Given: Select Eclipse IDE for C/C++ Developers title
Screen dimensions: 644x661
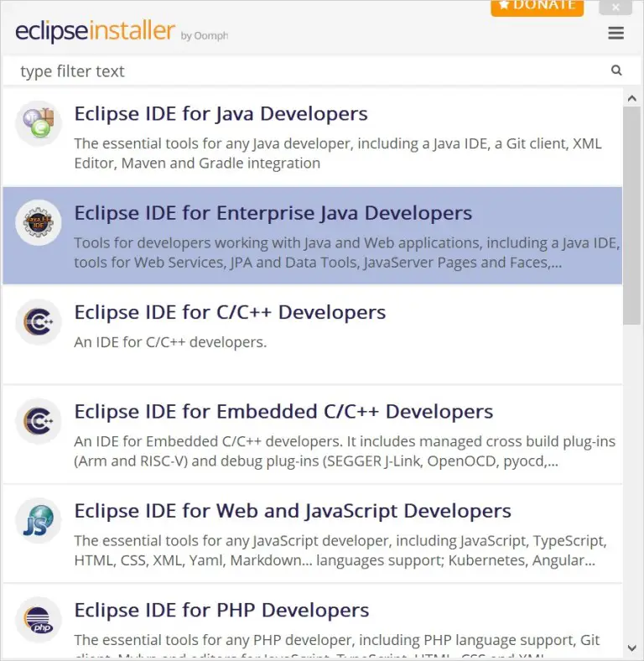Looking at the screenshot, I should click(x=230, y=313).
